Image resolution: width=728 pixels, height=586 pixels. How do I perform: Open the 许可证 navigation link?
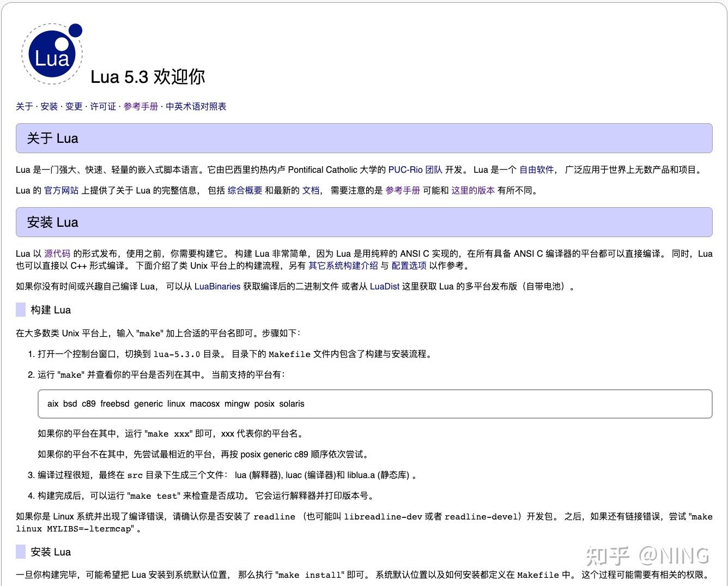(103, 106)
